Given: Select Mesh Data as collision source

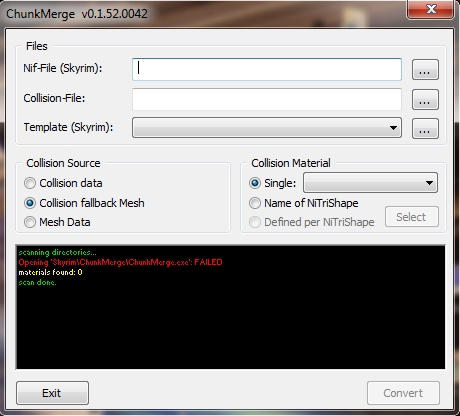Looking at the screenshot, I should pyautogui.click(x=30, y=222).
